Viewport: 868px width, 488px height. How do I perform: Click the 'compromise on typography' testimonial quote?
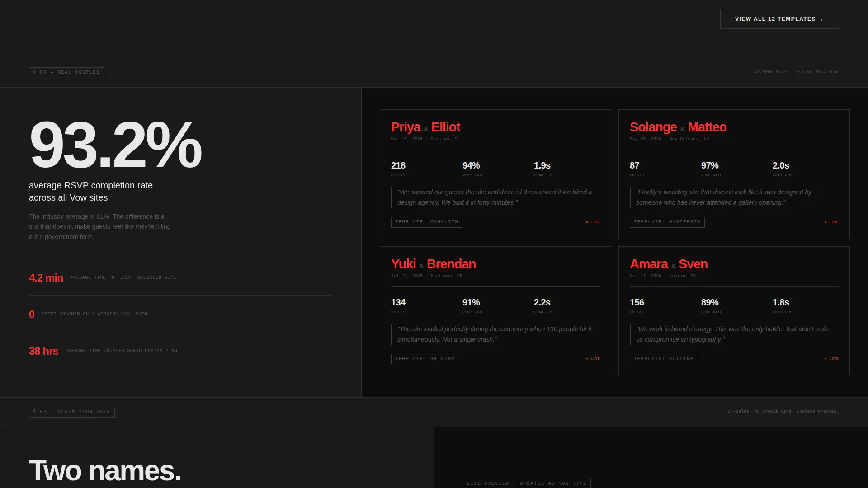[734, 334]
